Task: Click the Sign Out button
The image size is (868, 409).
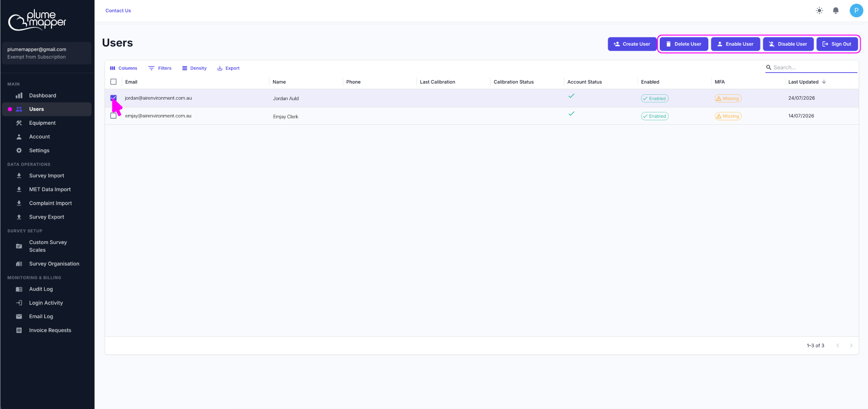Action: click(837, 44)
